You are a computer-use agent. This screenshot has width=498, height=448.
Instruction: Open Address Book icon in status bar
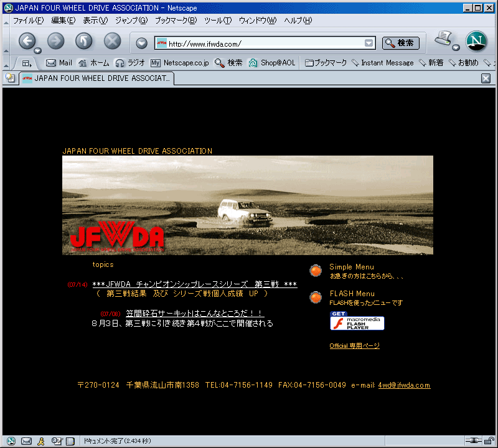coord(70,441)
